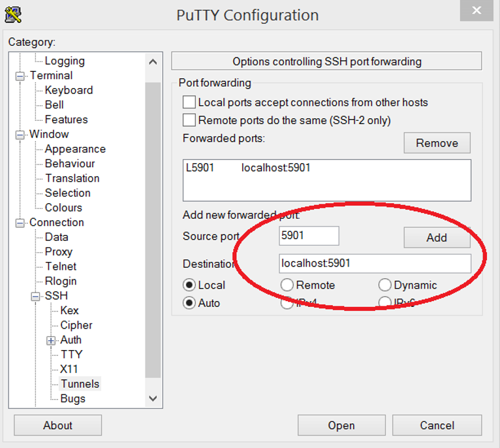Select the Auth category

pyautogui.click(x=70, y=340)
